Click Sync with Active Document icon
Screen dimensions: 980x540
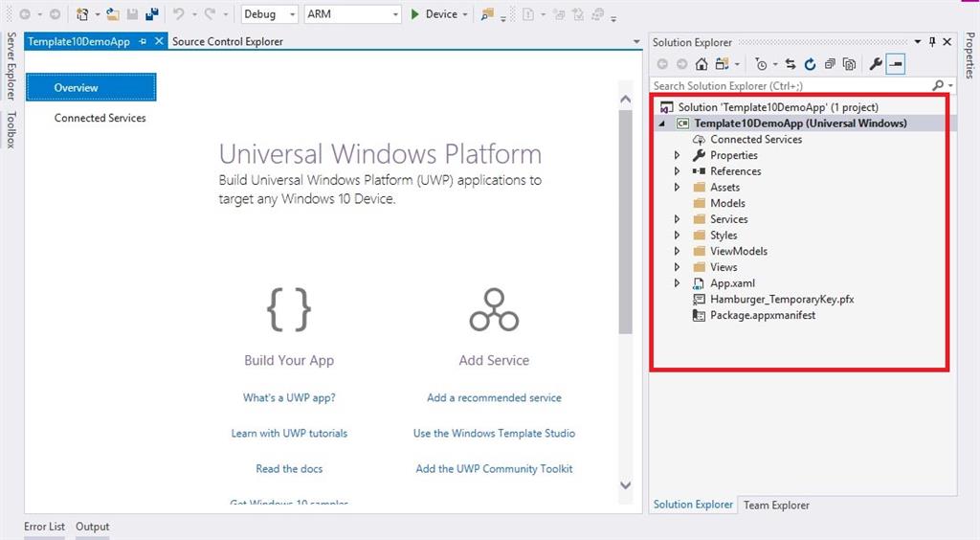coord(791,64)
